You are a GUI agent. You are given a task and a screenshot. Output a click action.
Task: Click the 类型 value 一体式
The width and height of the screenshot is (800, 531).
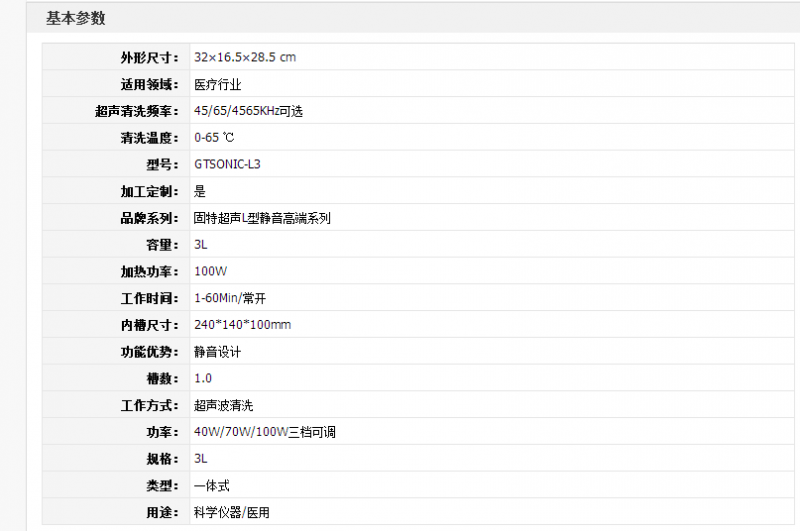click(211, 485)
